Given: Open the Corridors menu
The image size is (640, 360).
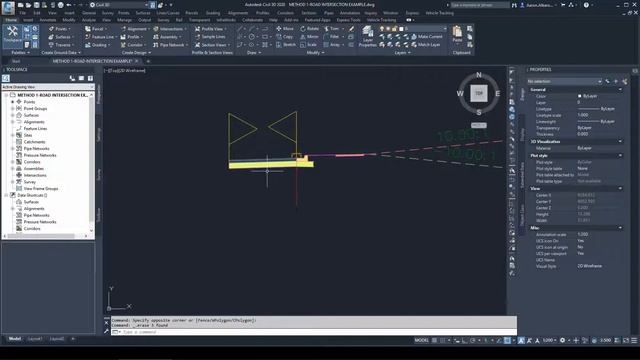Looking at the screenshot, I should (x=285, y=13).
